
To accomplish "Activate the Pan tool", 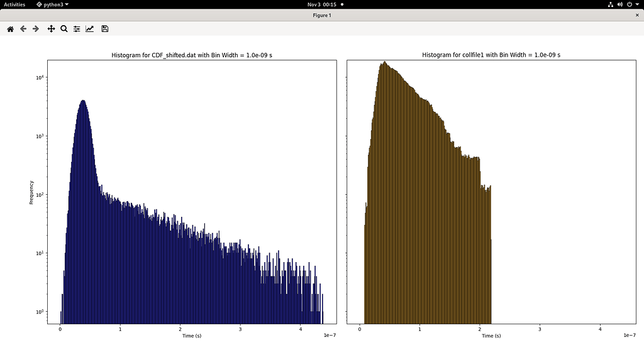I will click(50, 28).
